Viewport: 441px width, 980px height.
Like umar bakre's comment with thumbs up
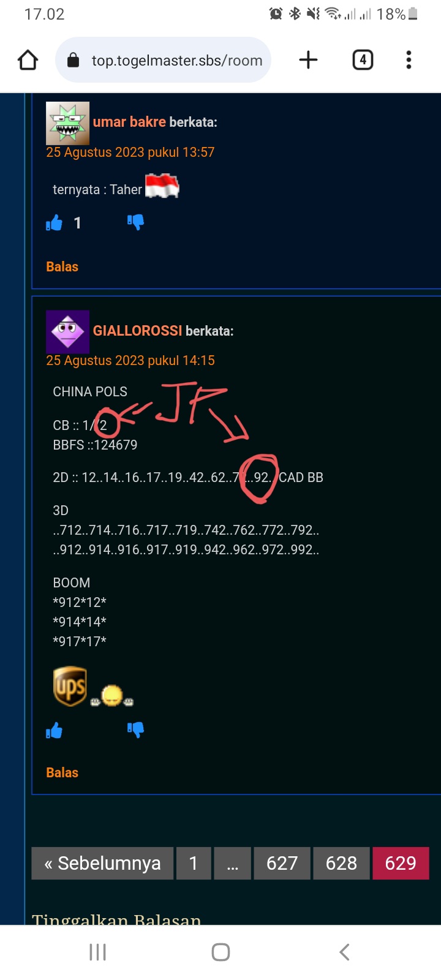(x=54, y=222)
